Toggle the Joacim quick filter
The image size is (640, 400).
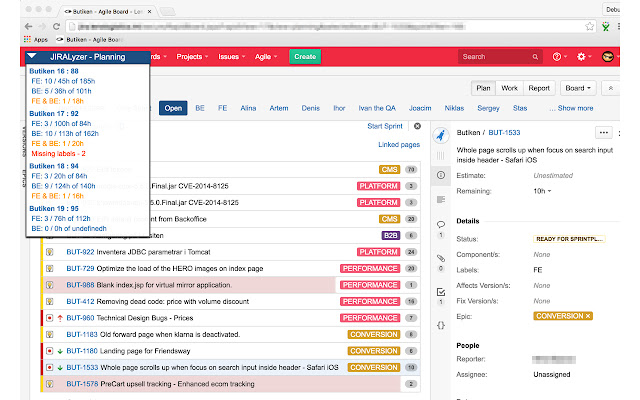[x=420, y=108]
